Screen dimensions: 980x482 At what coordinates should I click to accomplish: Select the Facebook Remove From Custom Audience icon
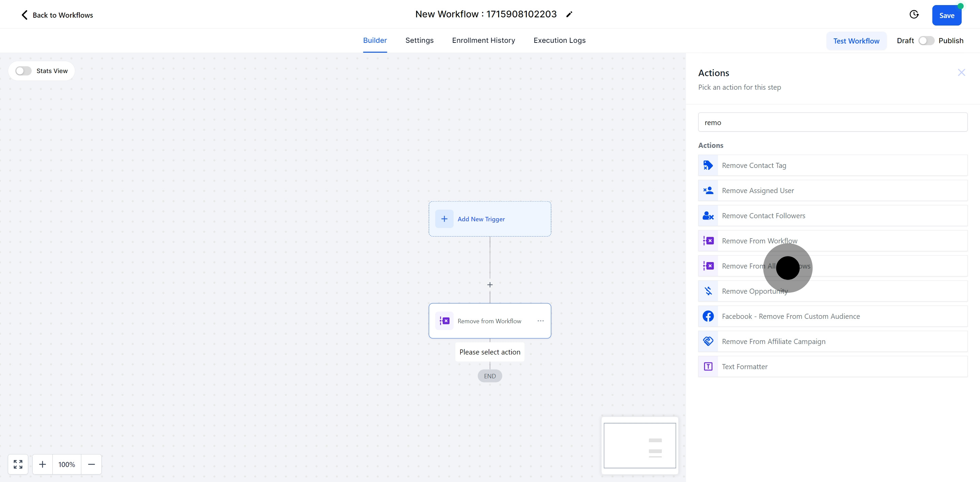tap(708, 316)
